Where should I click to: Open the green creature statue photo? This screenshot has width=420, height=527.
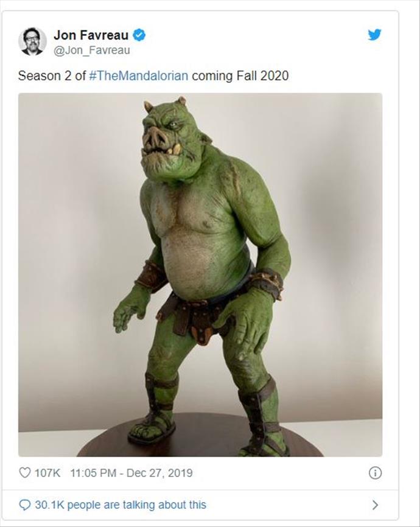tap(200, 274)
